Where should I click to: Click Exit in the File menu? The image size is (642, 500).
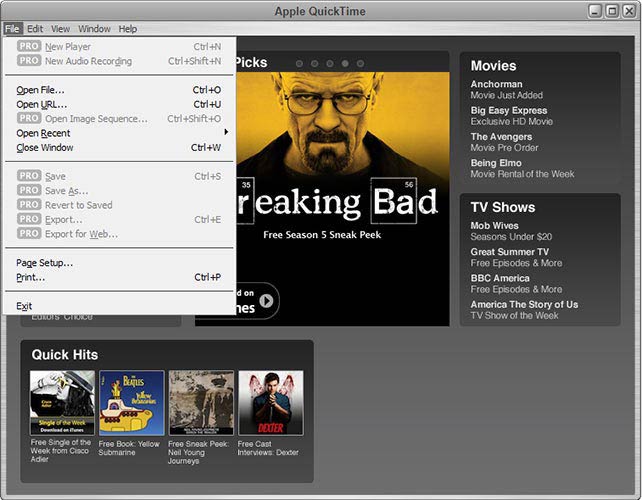coord(24,306)
